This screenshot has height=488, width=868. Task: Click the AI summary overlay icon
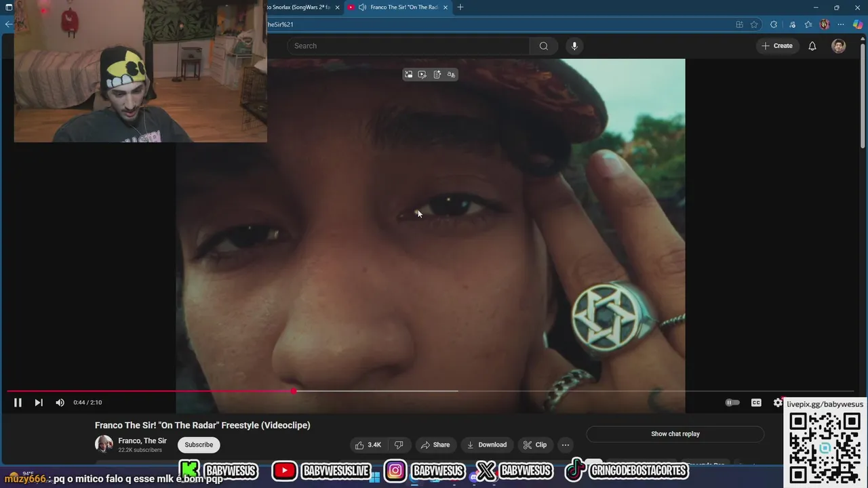(437, 75)
